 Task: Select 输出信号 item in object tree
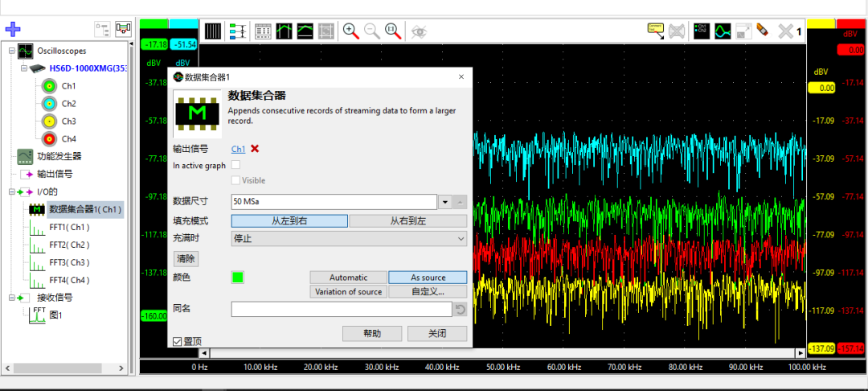(55, 174)
